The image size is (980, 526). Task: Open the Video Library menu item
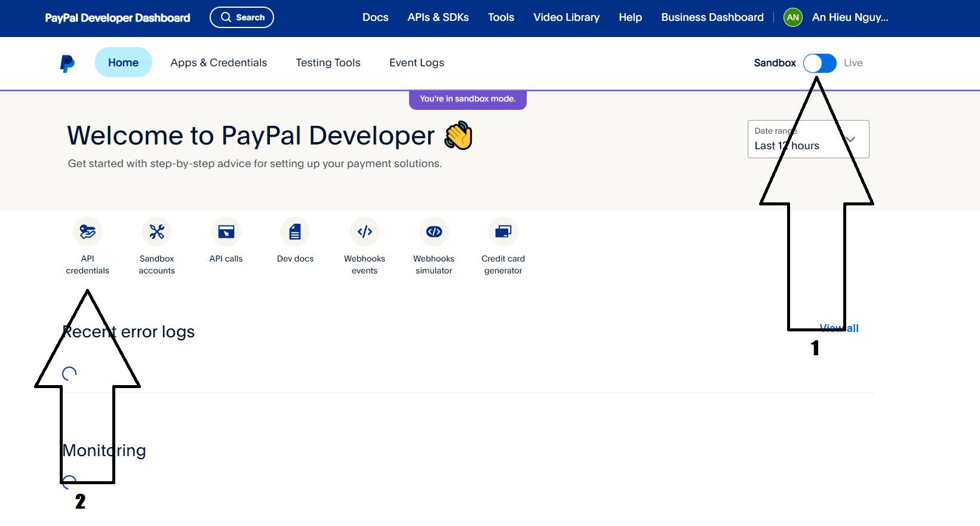tap(566, 17)
